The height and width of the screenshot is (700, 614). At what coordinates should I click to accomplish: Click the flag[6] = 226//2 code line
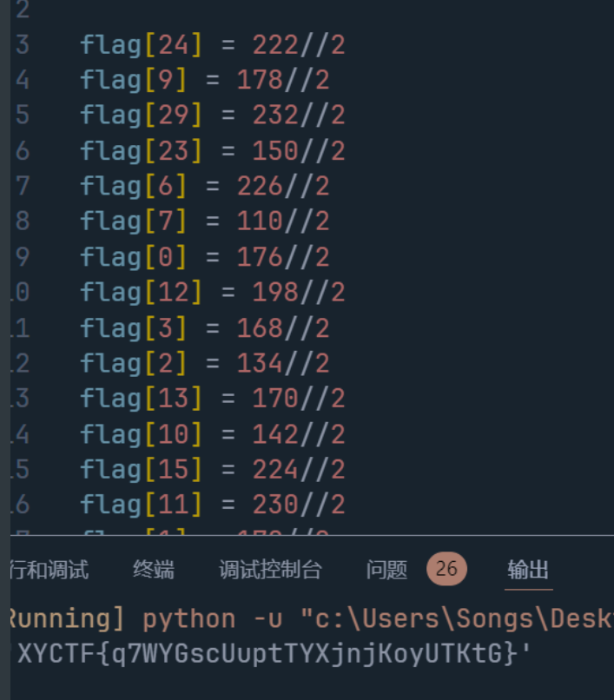click(204, 186)
